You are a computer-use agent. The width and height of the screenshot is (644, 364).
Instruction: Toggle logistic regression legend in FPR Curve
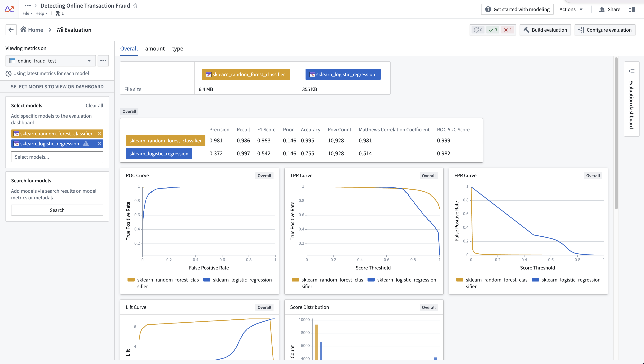click(x=566, y=280)
